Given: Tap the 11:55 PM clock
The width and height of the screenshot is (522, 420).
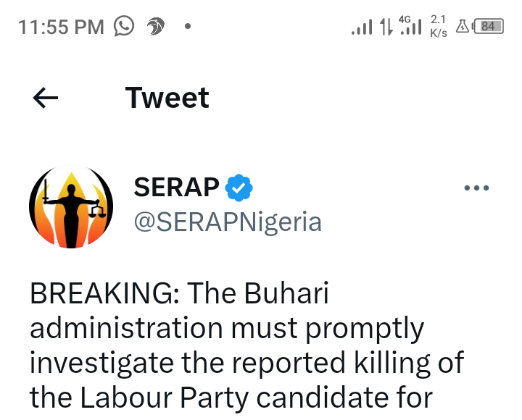Looking at the screenshot, I should tap(61, 27).
